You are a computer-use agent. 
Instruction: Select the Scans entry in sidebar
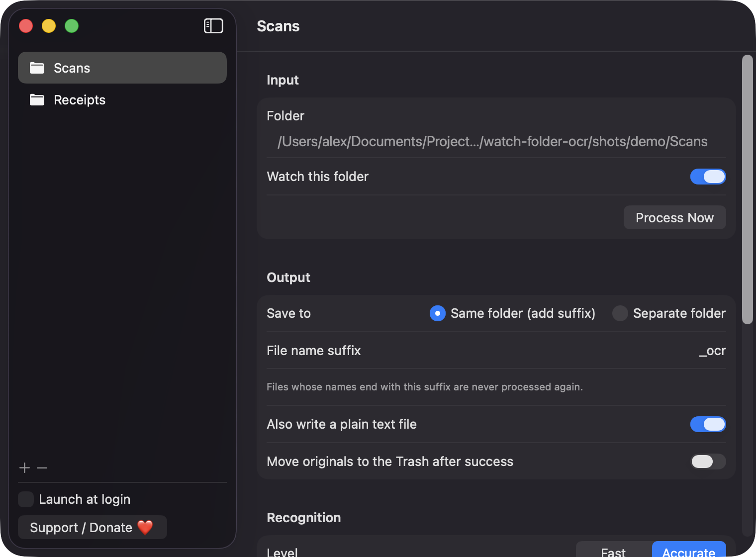pos(122,68)
